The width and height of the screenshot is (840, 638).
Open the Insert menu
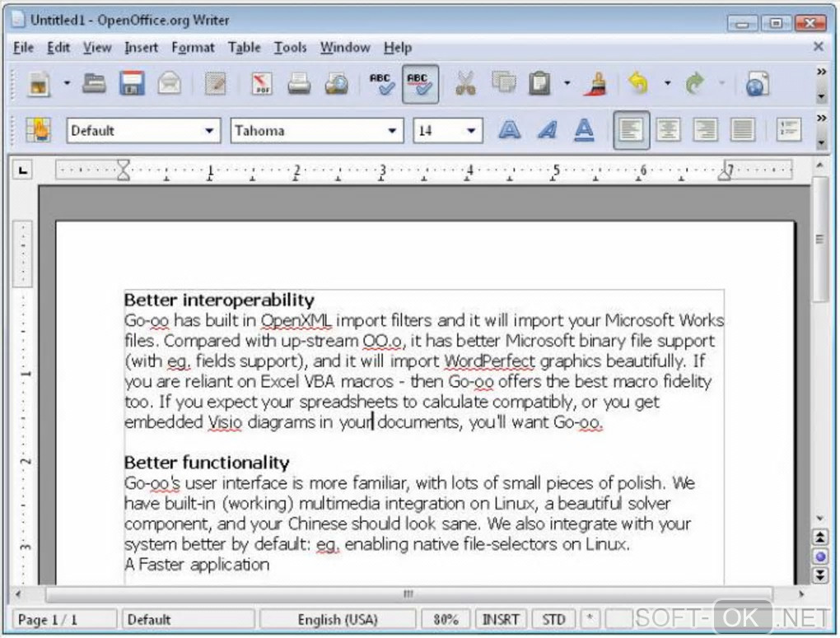(x=141, y=48)
